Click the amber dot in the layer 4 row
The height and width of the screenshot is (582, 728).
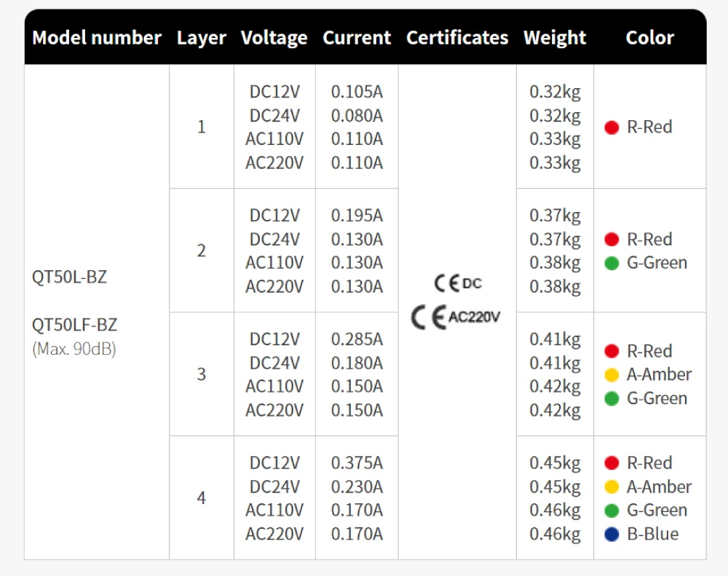612,487
